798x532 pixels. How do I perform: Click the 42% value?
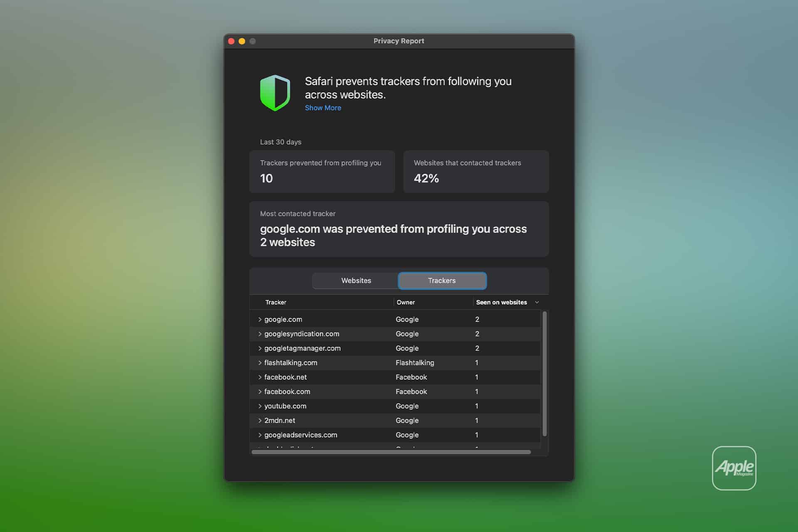(x=426, y=178)
